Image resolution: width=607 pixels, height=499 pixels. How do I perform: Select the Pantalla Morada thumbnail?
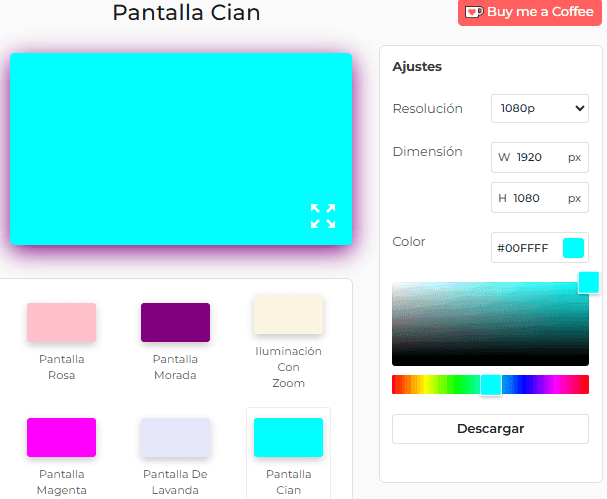pos(175,322)
